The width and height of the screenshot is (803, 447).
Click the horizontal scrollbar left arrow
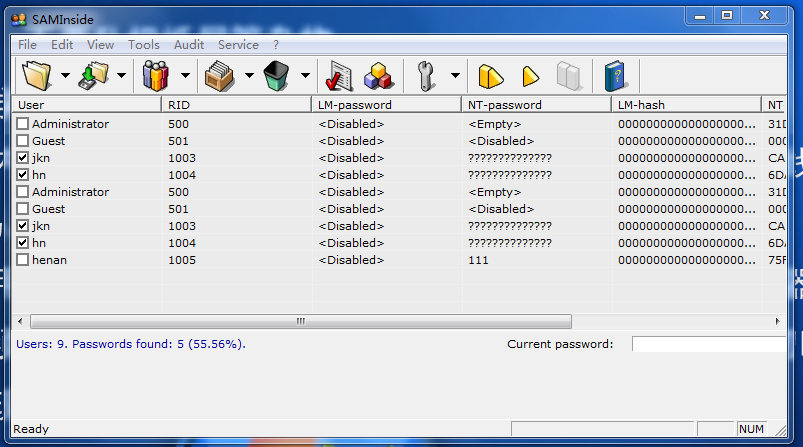pyautogui.click(x=20, y=322)
